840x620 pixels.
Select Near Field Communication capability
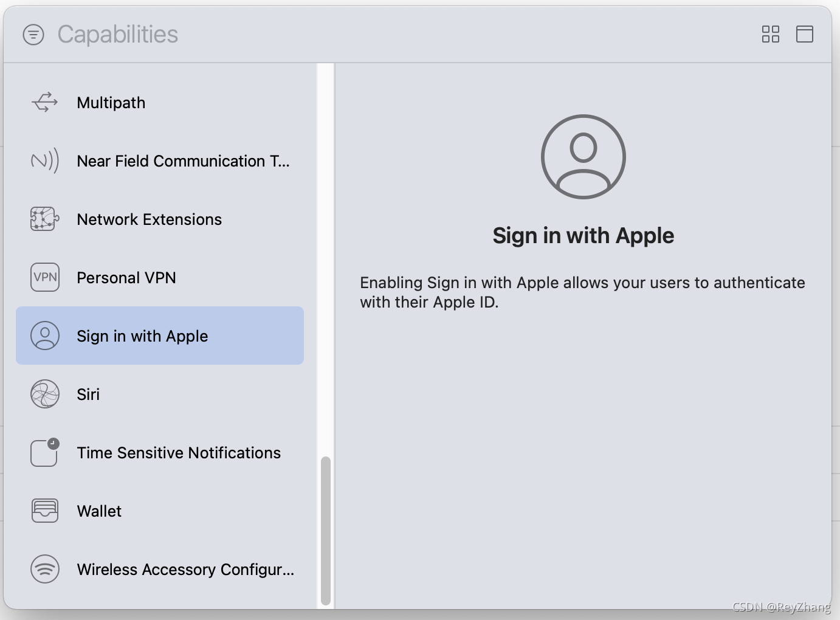click(x=160, y=161)
